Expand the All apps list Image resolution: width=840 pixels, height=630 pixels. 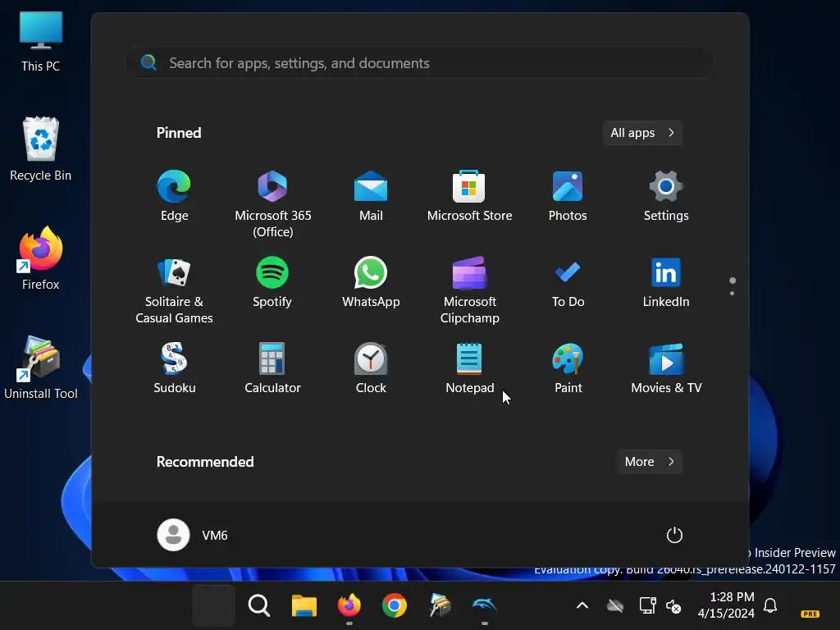click(x=641, y=133)
